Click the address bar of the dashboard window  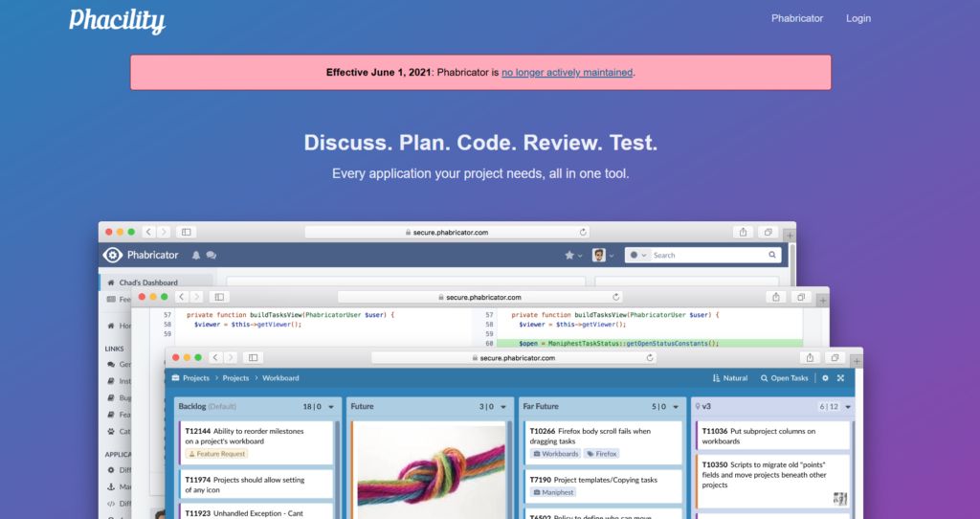[x=447, y=232]
